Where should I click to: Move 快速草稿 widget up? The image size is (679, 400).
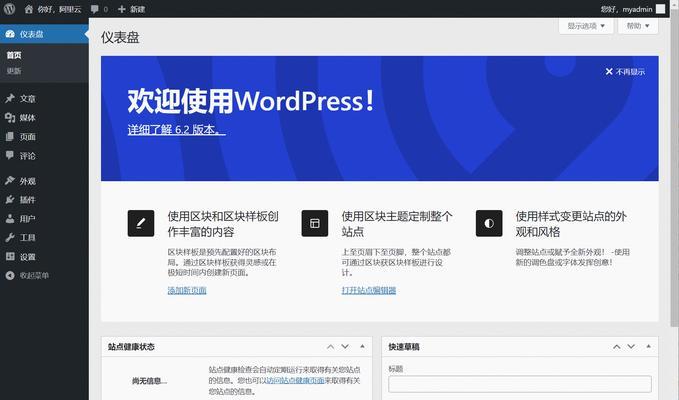[617, 346]
